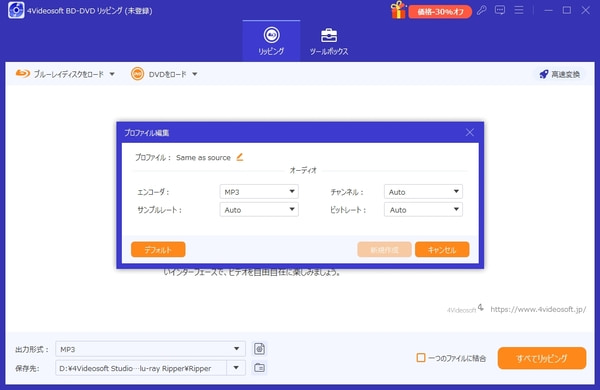Viewport: 600px width, 390px height.
Task: Open the チャンネル Auto dropdown
Action: (423, 192)
